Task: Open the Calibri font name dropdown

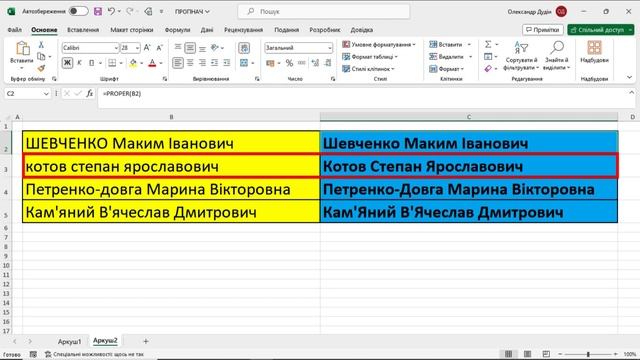Action: (116, 48)
